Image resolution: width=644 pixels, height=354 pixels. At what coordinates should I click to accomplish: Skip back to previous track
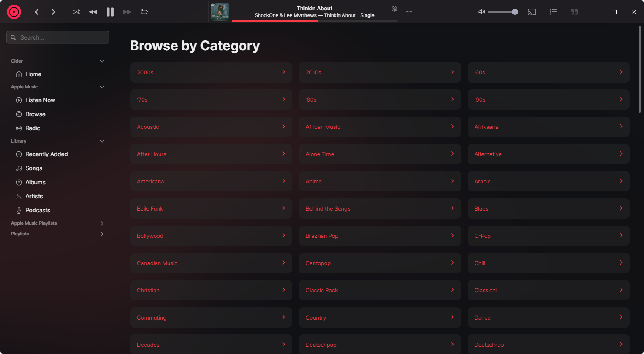pos(93,12)
